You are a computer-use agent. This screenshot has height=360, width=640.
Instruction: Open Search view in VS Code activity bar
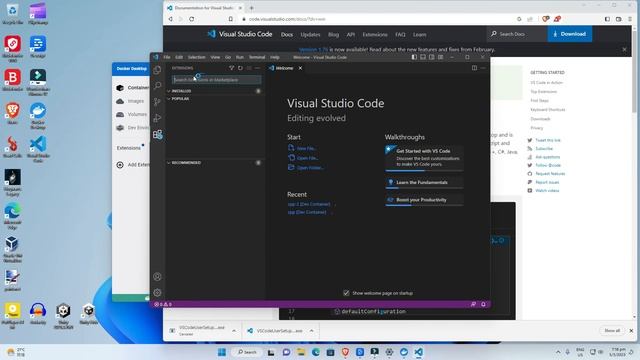point(158,86)
